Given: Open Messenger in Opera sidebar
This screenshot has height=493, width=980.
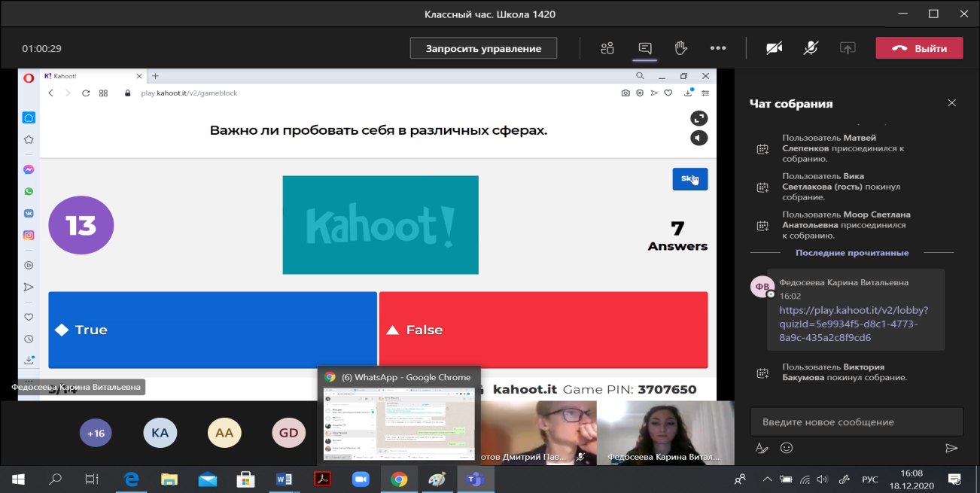Looking at the screenshot, I should tap(29, 170).
